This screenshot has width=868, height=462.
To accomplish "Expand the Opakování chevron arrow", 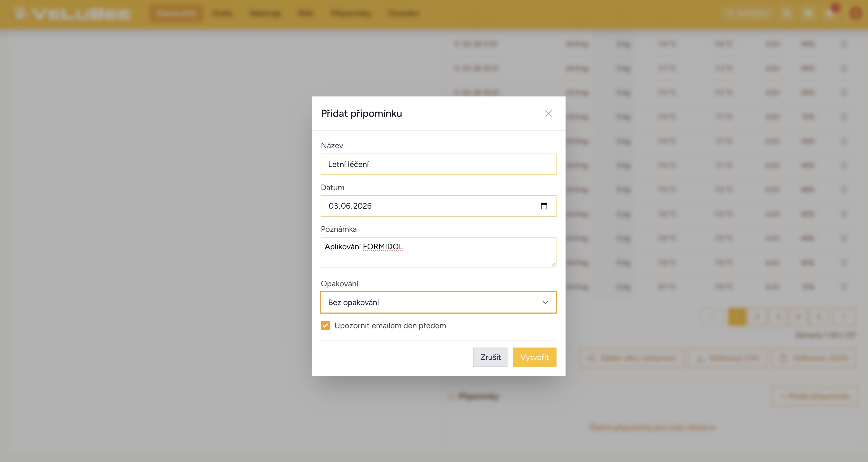I will click(x=545, y=303).
